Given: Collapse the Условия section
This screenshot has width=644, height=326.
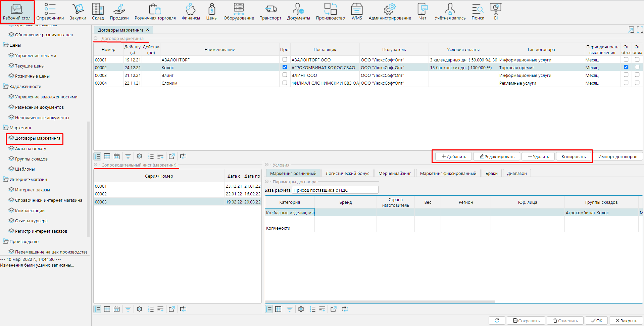Looking at the screenshot, I should point(267,165).
